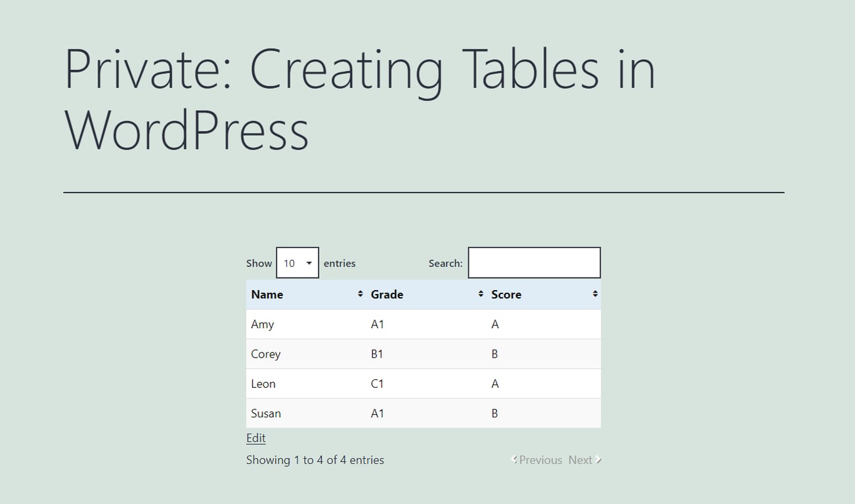Click inside the Search input box

[534, 262]
